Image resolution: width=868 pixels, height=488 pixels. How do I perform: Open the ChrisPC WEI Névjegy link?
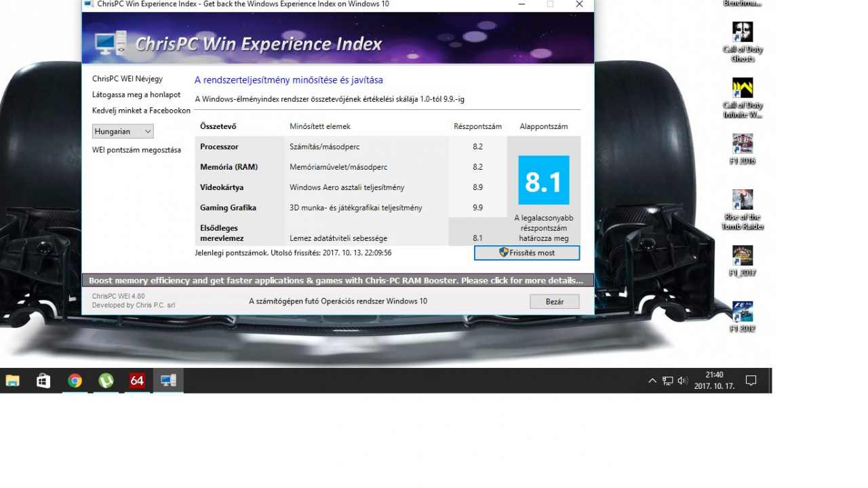127,79
